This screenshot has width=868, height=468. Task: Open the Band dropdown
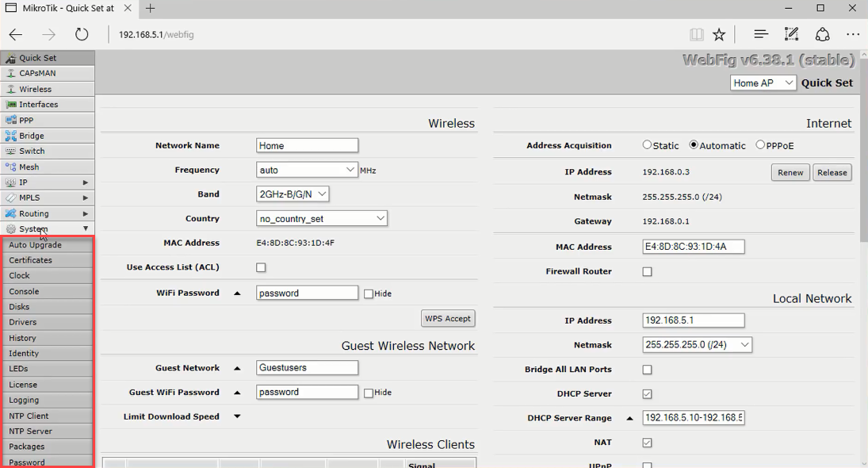293,194
